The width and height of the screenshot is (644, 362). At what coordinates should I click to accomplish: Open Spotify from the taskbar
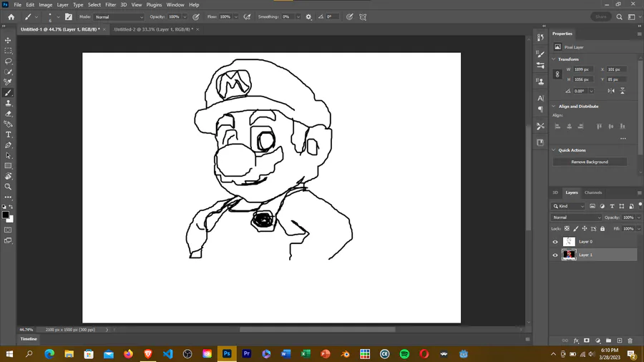404,354
